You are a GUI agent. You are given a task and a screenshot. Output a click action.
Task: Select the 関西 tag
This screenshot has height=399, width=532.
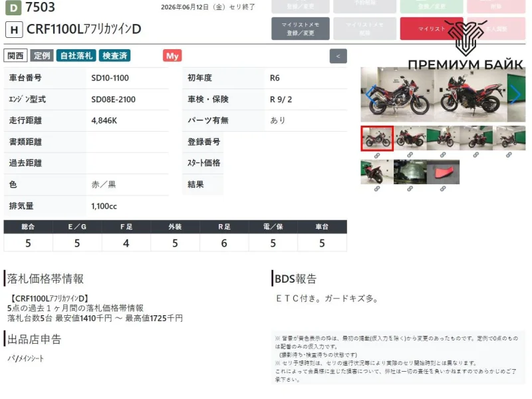(15, 56)
